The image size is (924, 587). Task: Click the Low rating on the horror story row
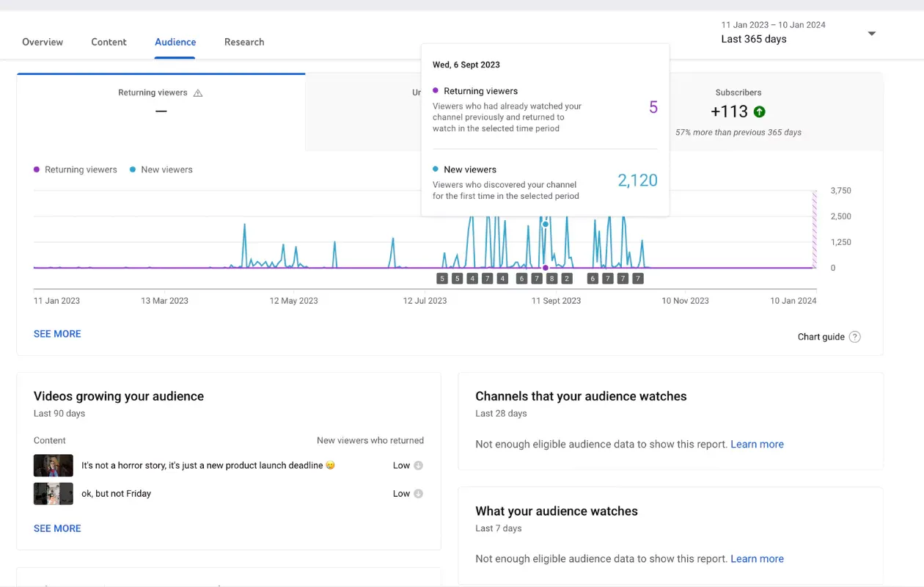click(x=401, y=465)
